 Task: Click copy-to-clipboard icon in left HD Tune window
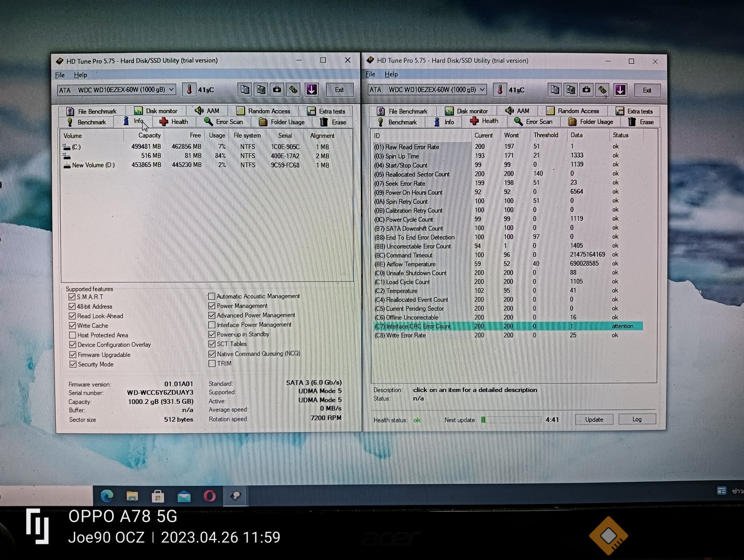[245, 90]
